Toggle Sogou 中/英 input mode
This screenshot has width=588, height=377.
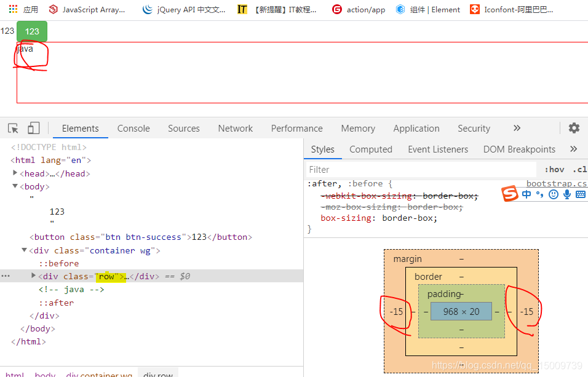[x=526, y=193]
